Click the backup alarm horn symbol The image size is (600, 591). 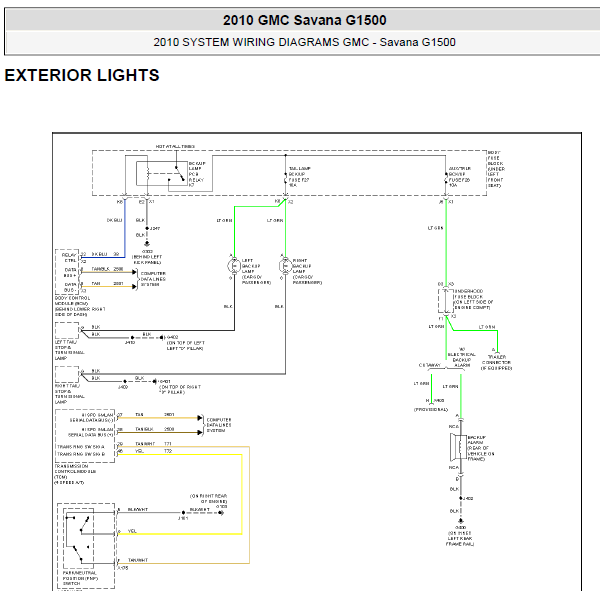pos(458,447)
